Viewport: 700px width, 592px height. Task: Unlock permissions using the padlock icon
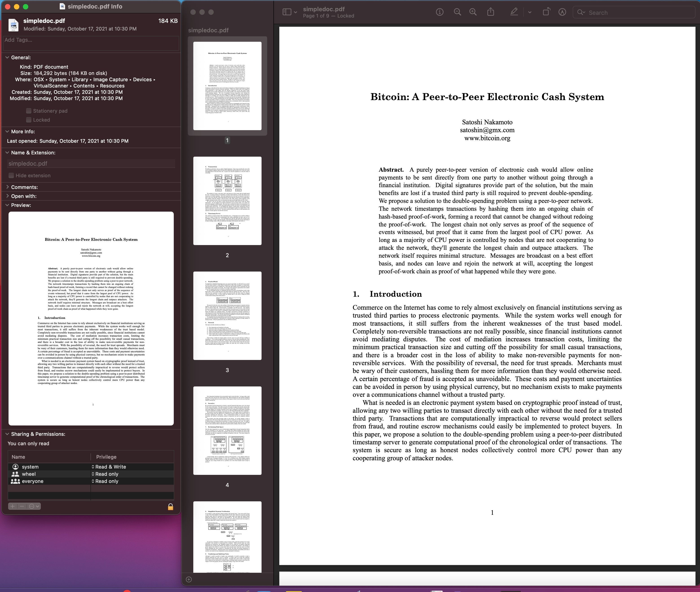pos(171,506)
